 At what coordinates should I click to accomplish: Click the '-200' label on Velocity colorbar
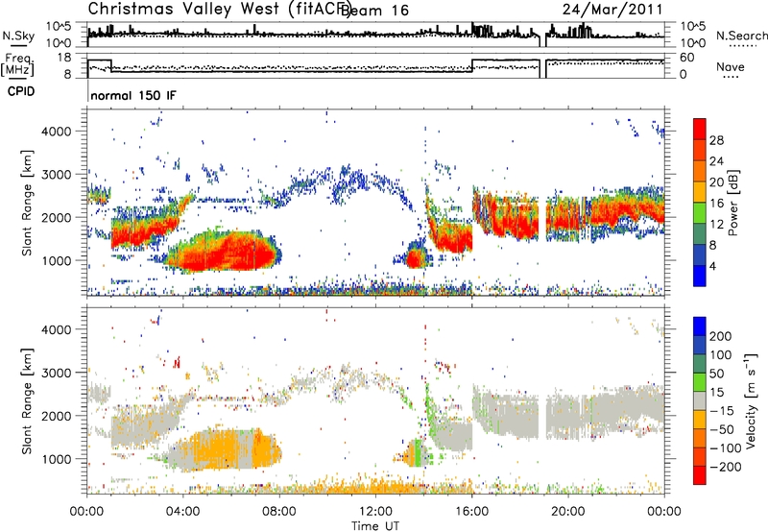[726, 468]
